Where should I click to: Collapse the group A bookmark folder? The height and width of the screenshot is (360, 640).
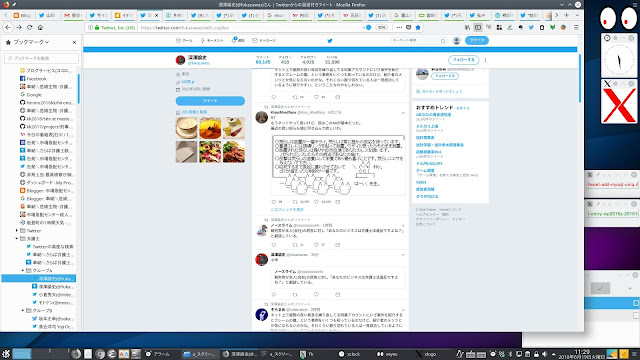[x=23, y=271]
